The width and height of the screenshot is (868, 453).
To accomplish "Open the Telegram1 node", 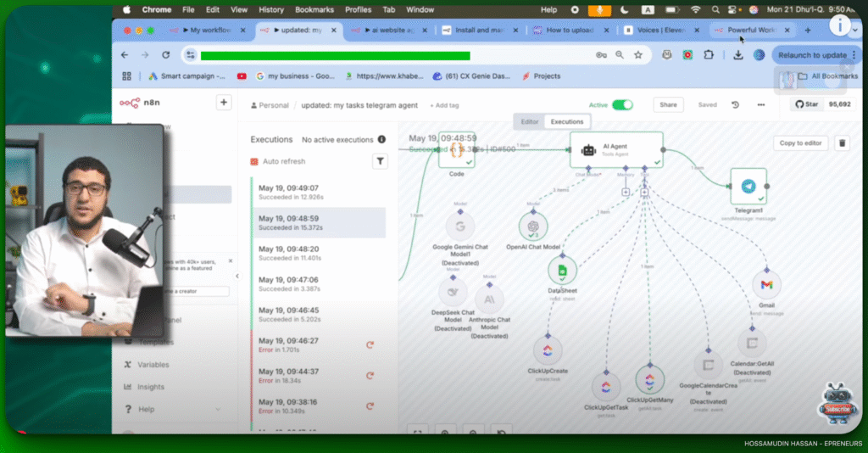I will pyautogui.click(x=748, y=187).
